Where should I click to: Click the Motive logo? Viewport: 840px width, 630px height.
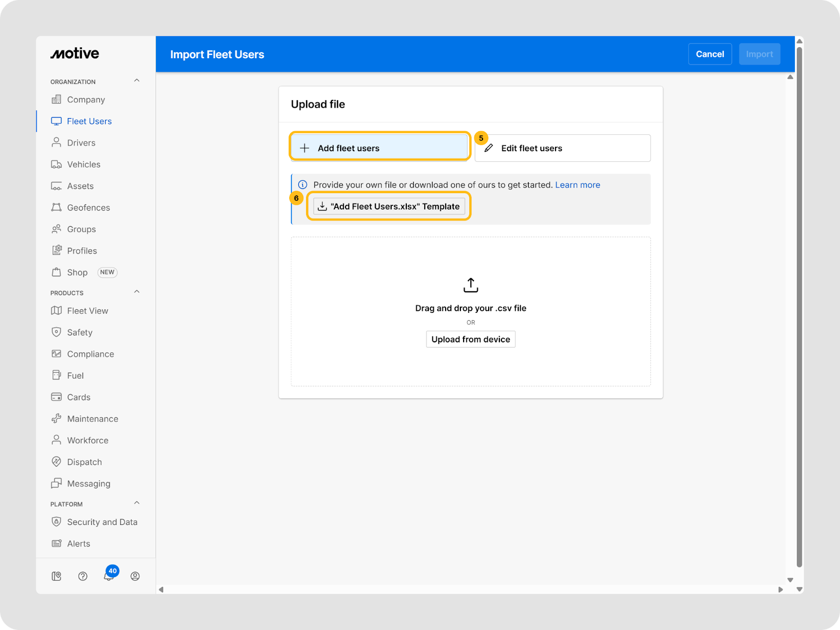coord(75,54)
